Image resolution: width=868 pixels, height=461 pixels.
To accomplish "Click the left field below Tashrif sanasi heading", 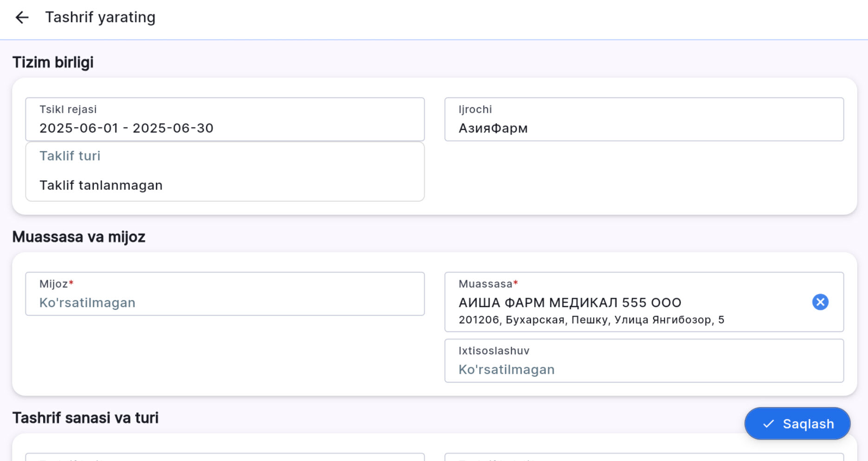I will [225, 457].
